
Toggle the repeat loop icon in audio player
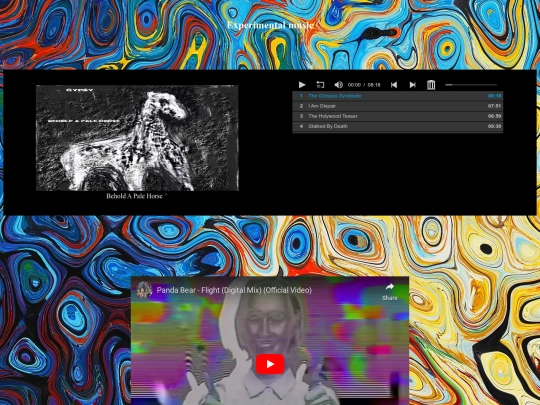[320, 85]
